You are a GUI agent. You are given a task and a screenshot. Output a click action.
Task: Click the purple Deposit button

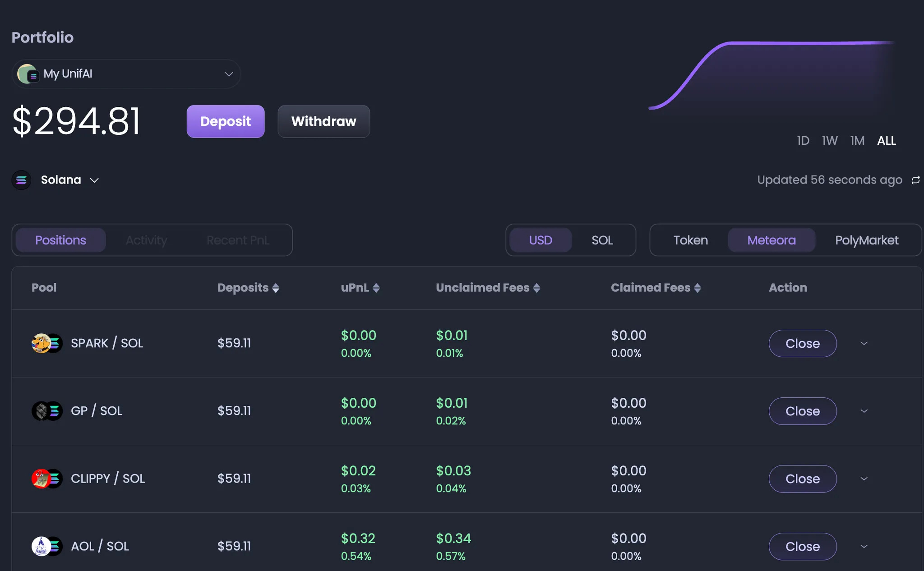click(x=225, y=121)
